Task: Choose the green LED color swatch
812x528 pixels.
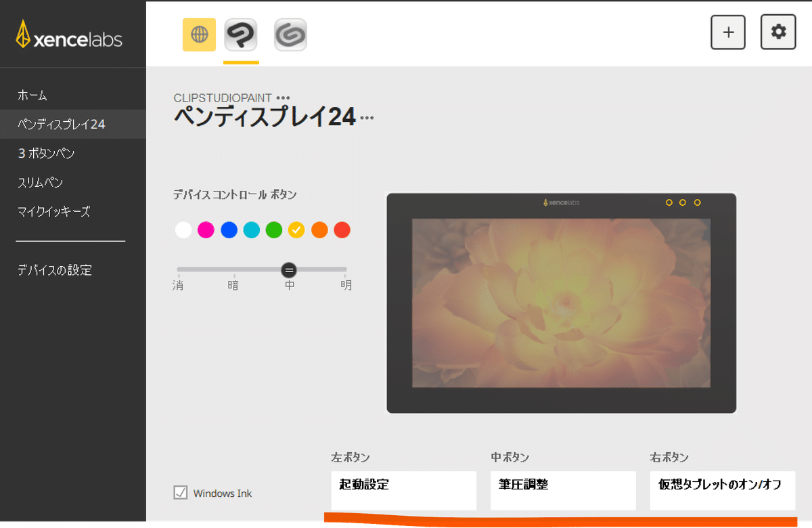Action: (x=273, y=230)
